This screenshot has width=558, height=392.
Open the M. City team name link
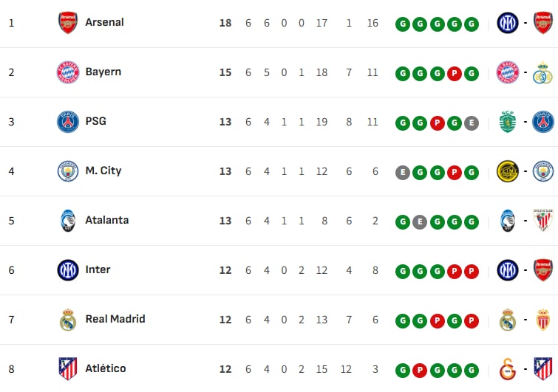[103, 171]
